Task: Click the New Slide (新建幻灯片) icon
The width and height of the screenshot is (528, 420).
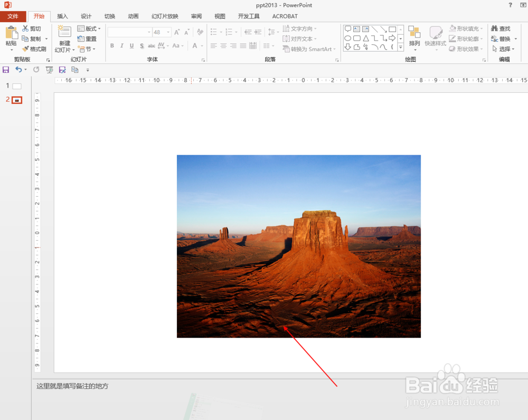Action: click(64, 32)
